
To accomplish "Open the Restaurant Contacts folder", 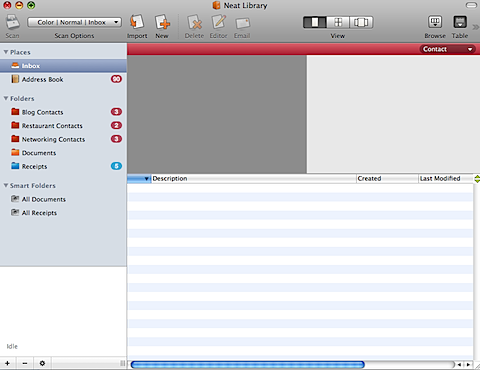I will (63, 126).
